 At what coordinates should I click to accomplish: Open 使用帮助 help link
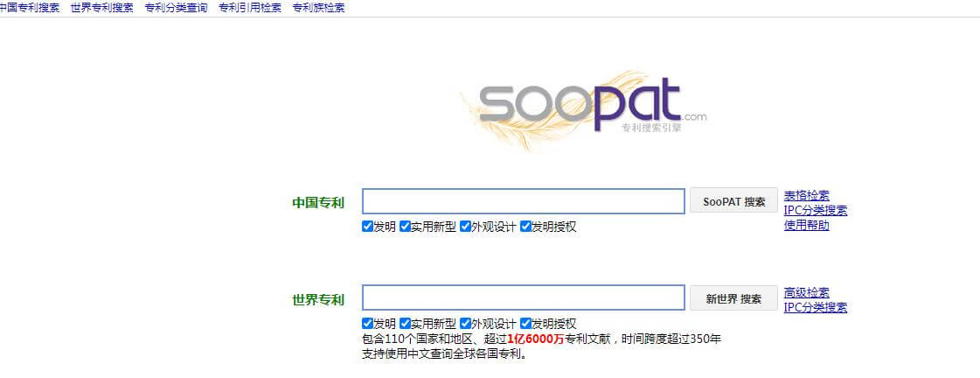[x=806, y=226]
